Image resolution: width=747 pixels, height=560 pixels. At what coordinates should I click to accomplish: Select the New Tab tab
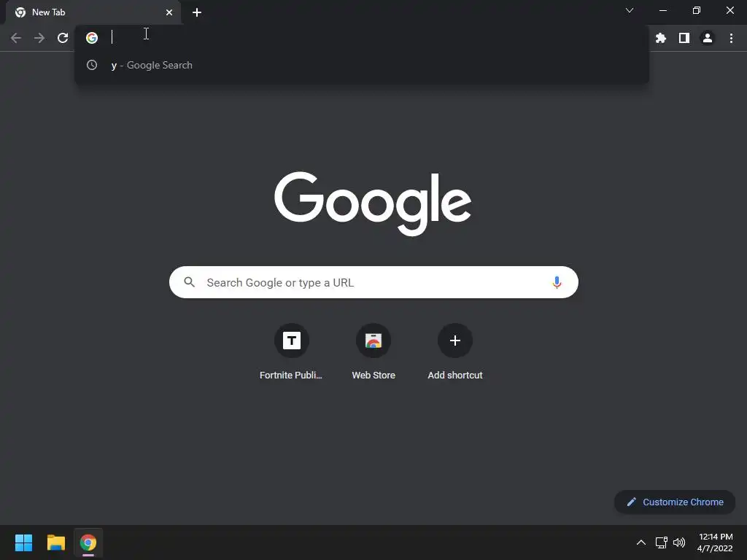pyautogui.click(x=93, y=12)
